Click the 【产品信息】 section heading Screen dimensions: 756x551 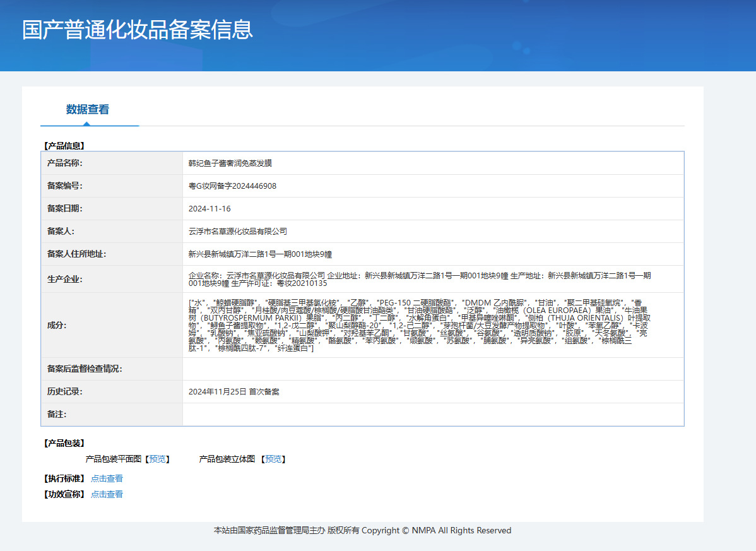coord(64,146)
